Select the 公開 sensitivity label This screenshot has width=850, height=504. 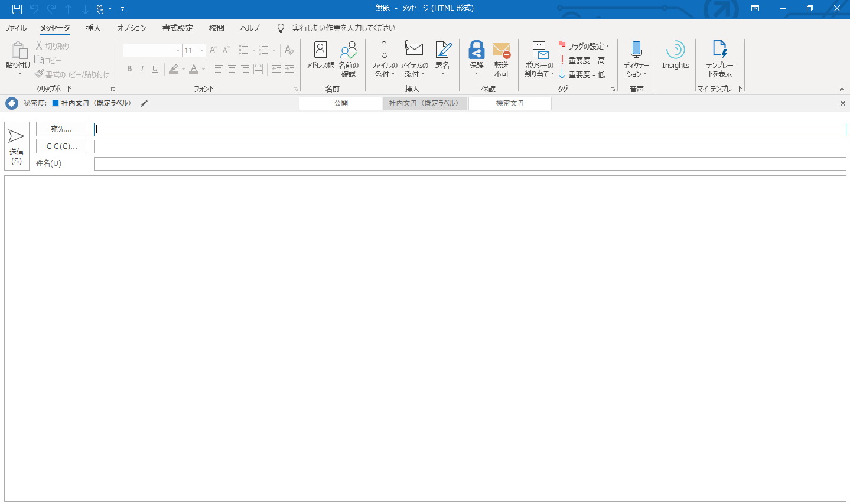coord(341,103)
